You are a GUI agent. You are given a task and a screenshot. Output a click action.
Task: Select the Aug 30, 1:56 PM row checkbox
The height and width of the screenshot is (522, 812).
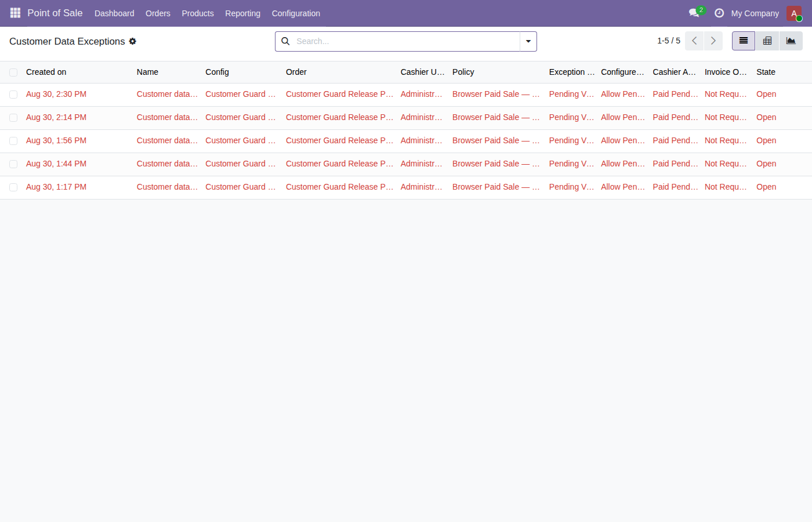coord(13,141)
